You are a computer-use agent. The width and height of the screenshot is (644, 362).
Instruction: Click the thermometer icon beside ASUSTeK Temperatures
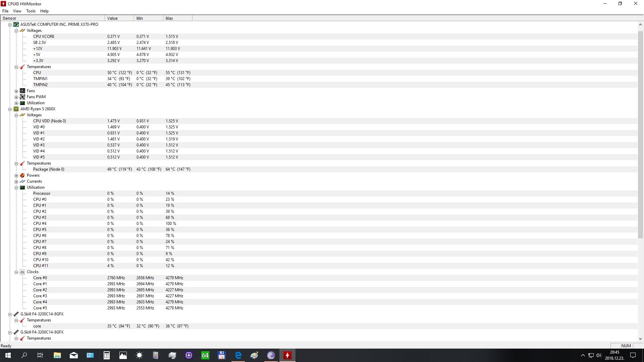pyautogui.click(x=22, y=67)
